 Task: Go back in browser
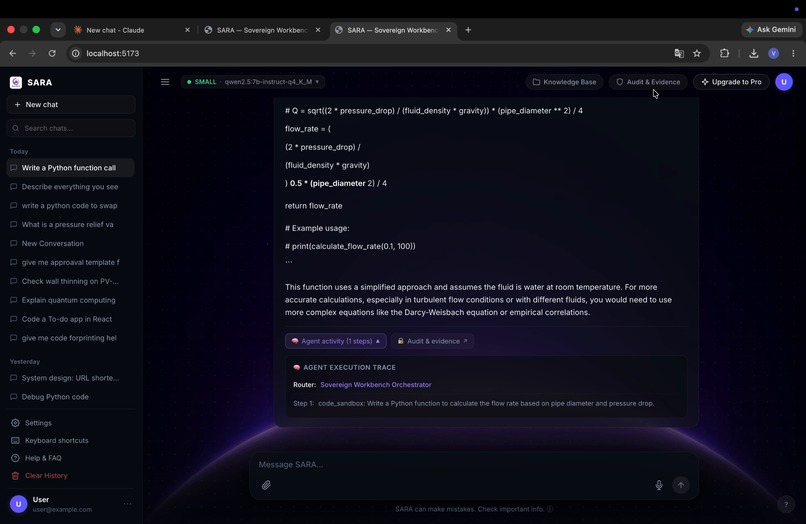coord(13,53)
